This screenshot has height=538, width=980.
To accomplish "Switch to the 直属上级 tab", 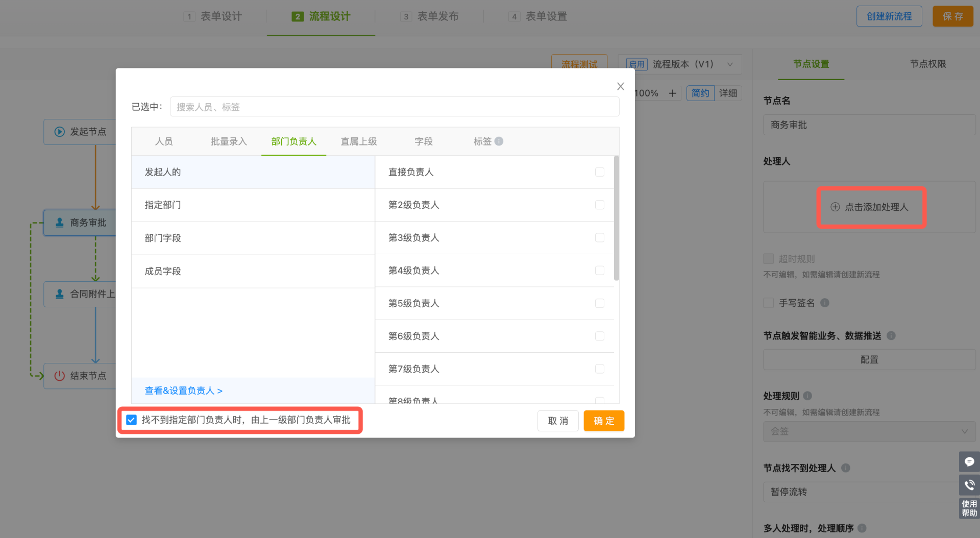I will coord(358,141).
